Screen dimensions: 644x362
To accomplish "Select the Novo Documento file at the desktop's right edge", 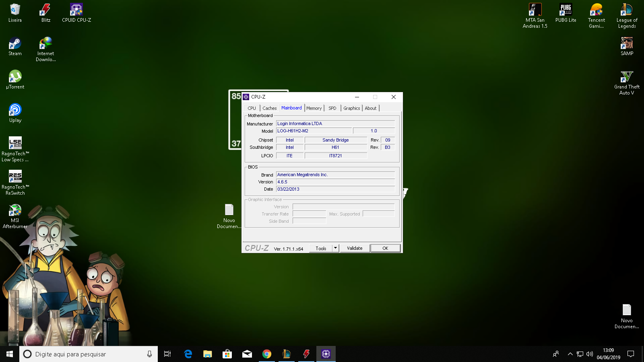I will (627, 316).
